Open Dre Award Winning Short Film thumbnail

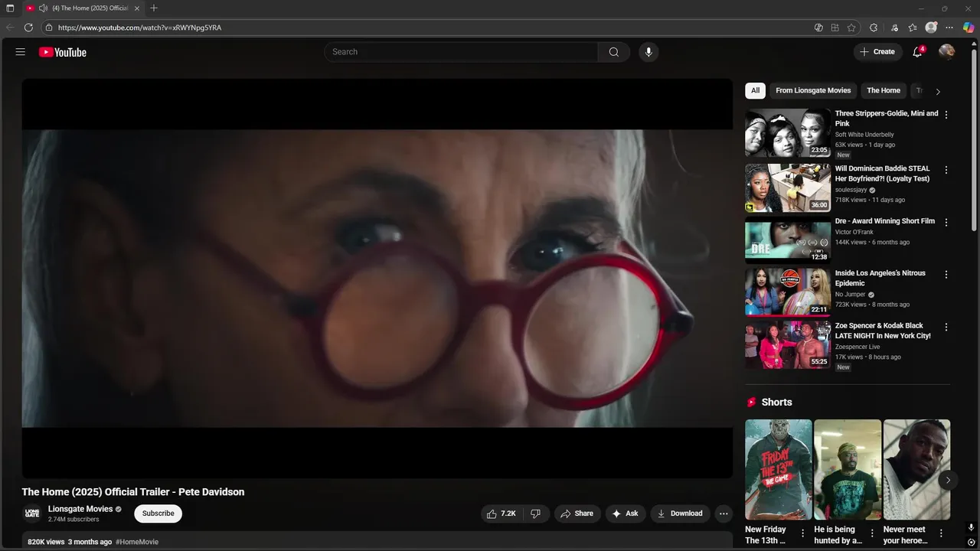pos(788,240)
